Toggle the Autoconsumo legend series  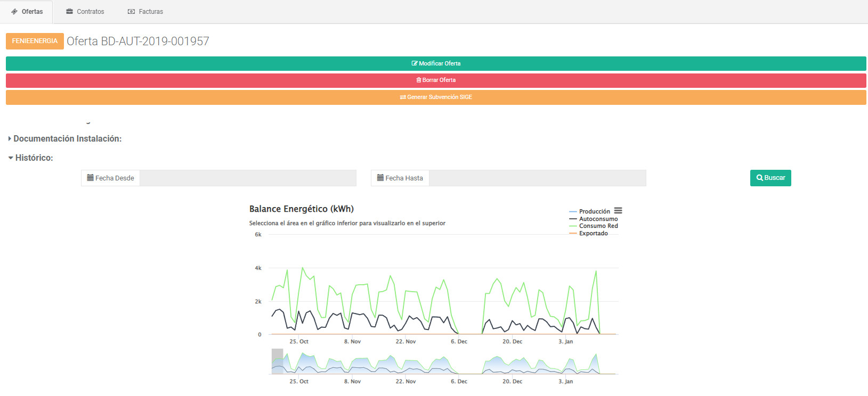[x=594, y=219]
